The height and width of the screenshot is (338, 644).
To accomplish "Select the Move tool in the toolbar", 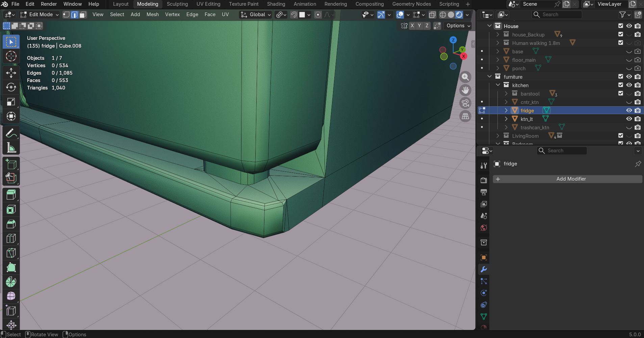I will coord(11,73).
